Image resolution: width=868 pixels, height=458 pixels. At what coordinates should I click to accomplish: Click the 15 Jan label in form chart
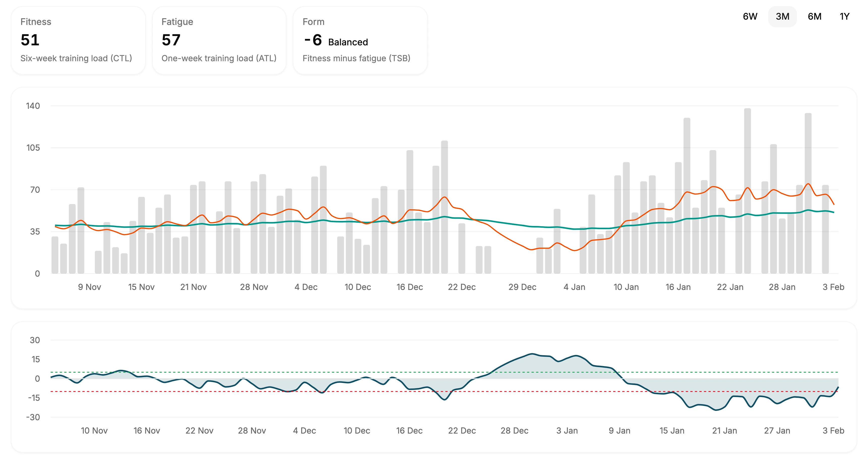pyautogui.click(x=672, y=430)
